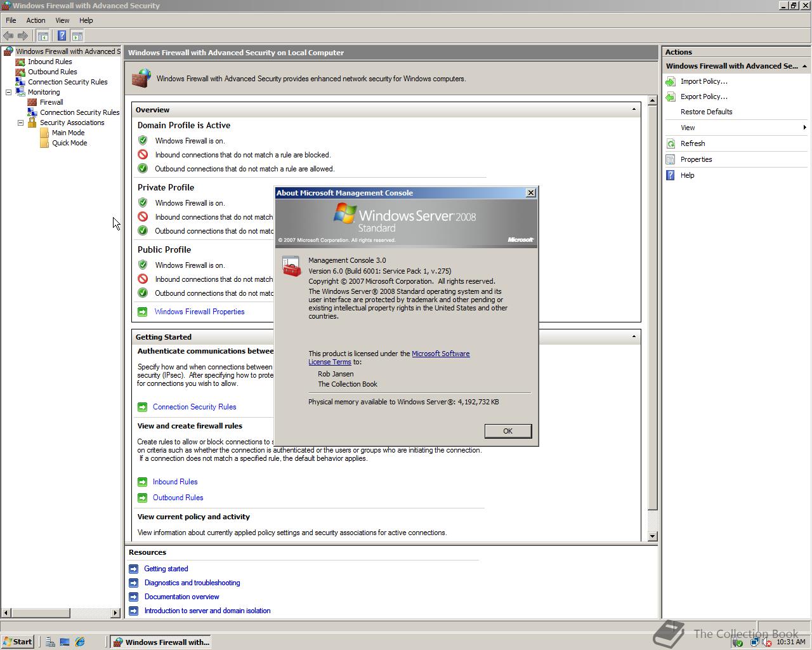Screen dimensions: 812x650
Task: Click the Domain Profile is Active heading
Action: (184, 126)
